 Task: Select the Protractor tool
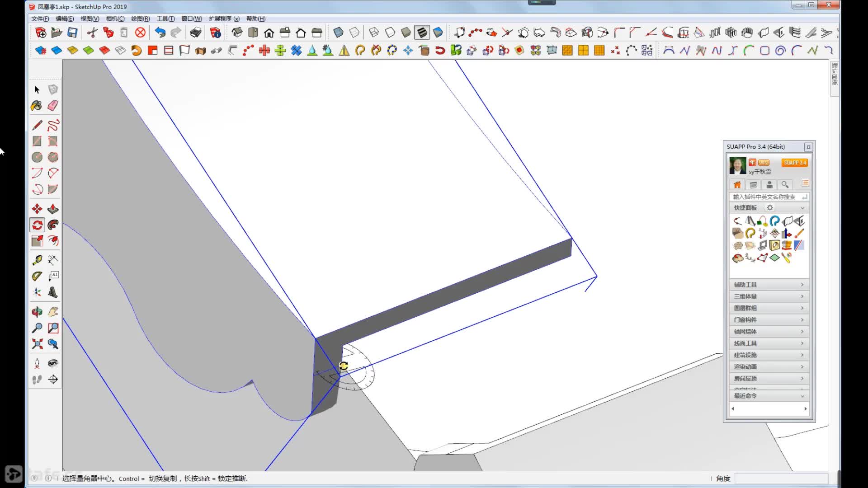[37, 276]
